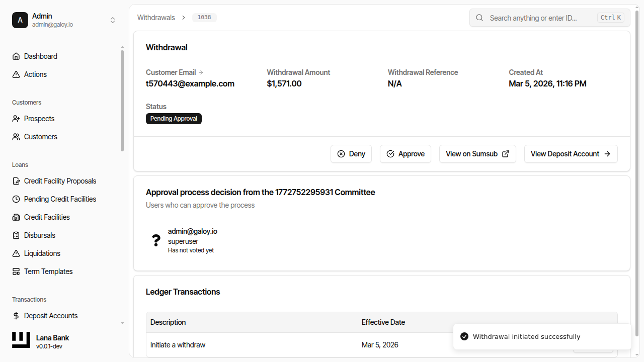Open the Credit Facilities list
This screenshot has height=362, width=644.
pyautogui.click(x=46, y=217)
